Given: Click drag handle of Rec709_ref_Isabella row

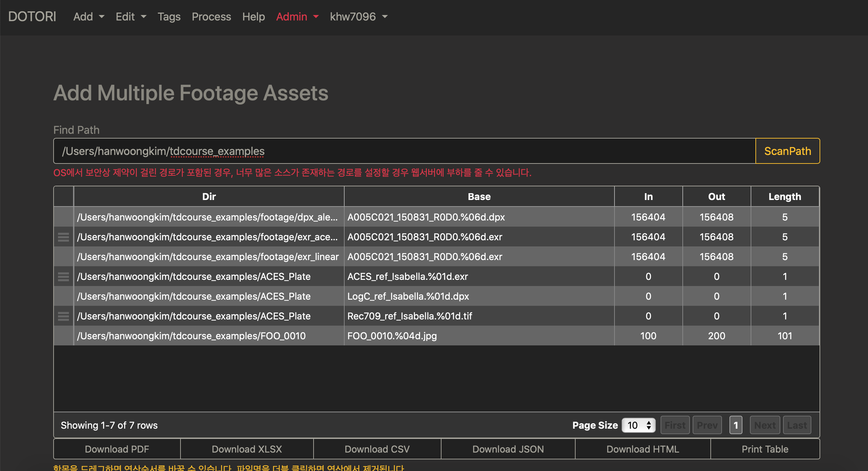Looking at the screenshot, I should (63, 316).
